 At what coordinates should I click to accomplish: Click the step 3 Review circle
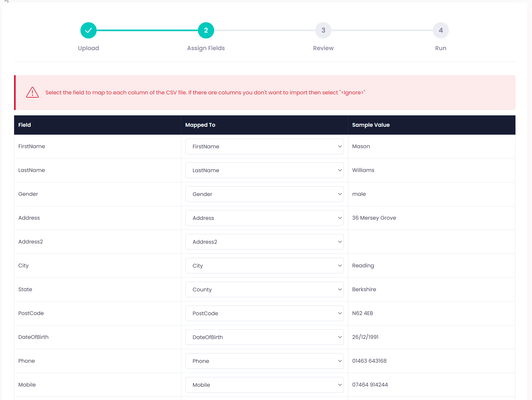click(x=323, y=30)
